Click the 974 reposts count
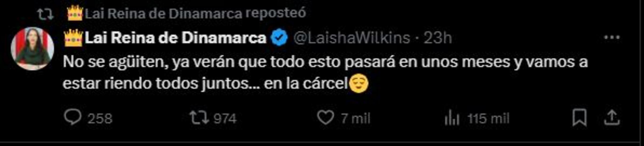The height and width of the screenshot is (146, 644). 225,118
